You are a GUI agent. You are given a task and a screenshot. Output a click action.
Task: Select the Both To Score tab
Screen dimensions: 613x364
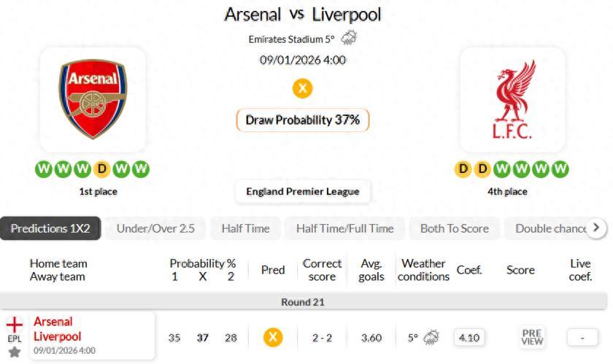click(454, 228)
